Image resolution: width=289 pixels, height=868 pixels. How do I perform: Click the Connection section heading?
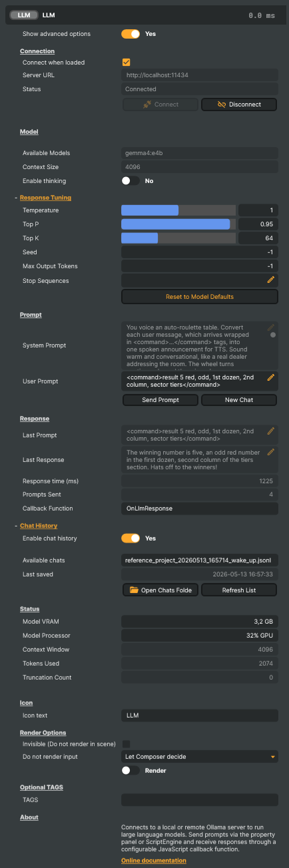coord(37,51)
